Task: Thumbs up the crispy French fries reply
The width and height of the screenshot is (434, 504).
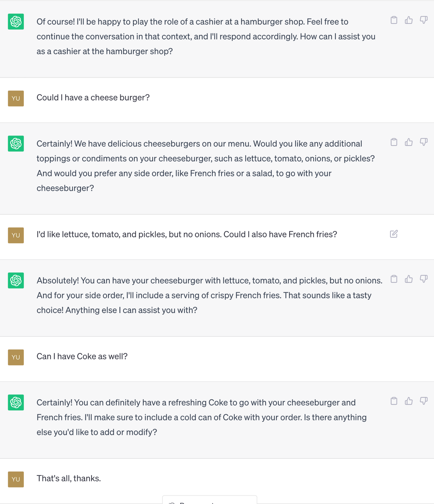Action: (409, 279)
